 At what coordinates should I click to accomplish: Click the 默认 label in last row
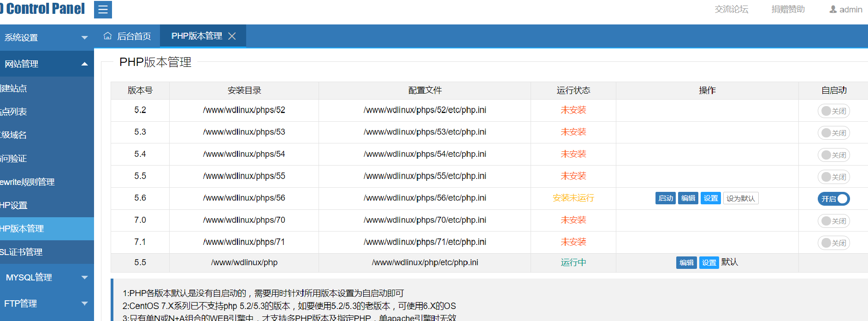[730, 262]
